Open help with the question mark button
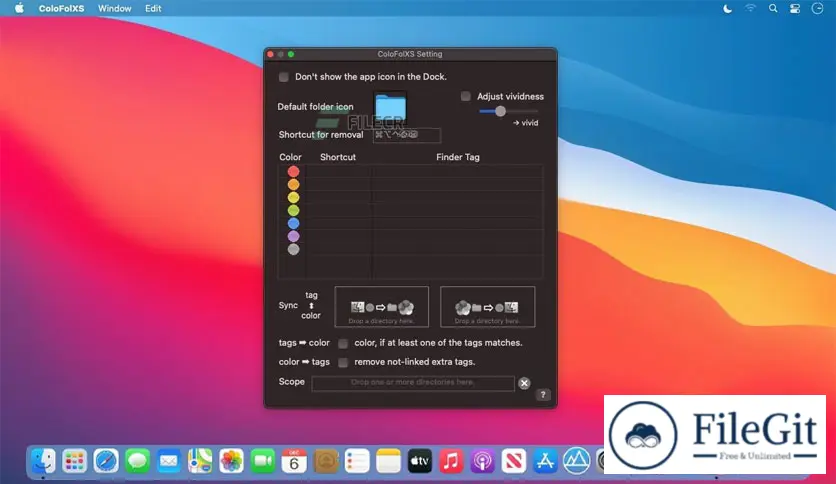This screenshot has height=484, width=836. coord(543,395)
